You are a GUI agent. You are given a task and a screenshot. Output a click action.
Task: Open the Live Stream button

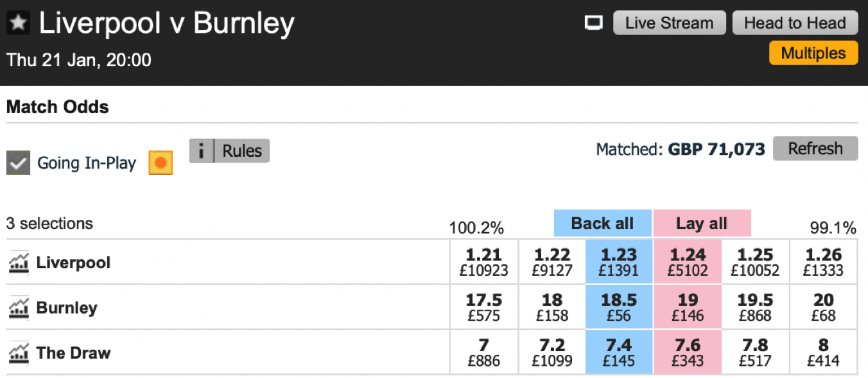pos(670,23)
